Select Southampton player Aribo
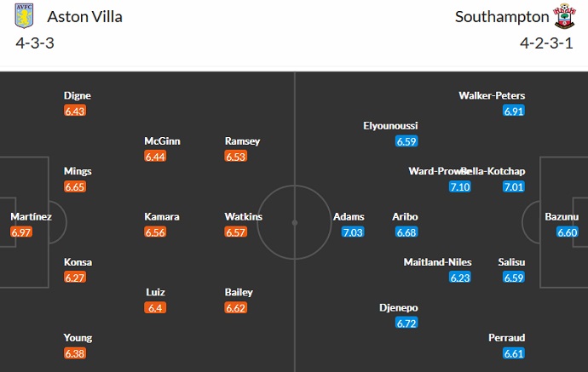The width and height of the screenshot is (588, 372). 405,217
